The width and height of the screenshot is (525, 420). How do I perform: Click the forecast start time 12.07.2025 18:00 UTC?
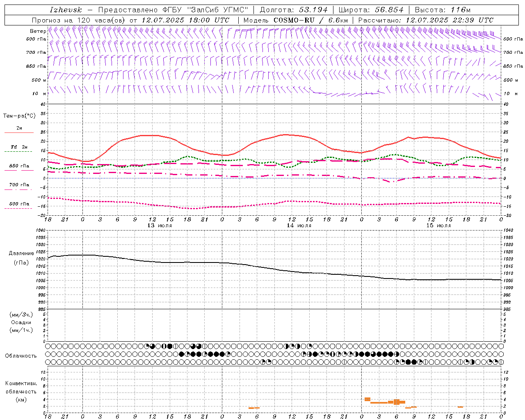[x=185, y=20]
